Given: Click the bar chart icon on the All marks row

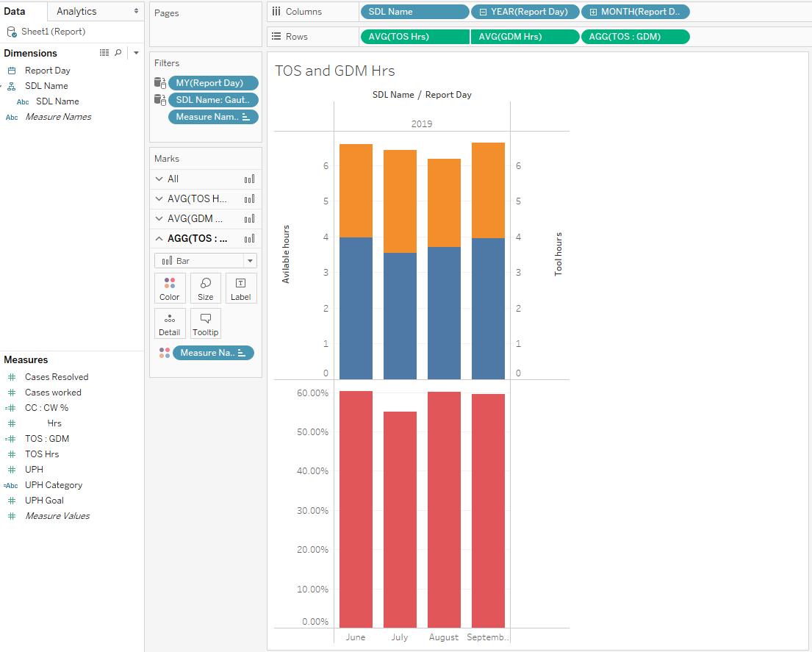Looking at the screenshot, I should click(249, 179).
